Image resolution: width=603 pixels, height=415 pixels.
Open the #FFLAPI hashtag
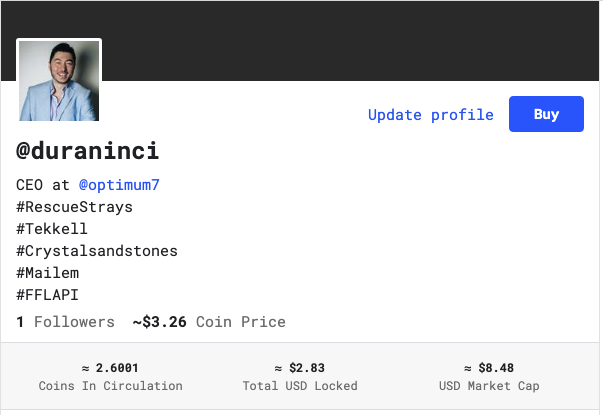[48, 295]
